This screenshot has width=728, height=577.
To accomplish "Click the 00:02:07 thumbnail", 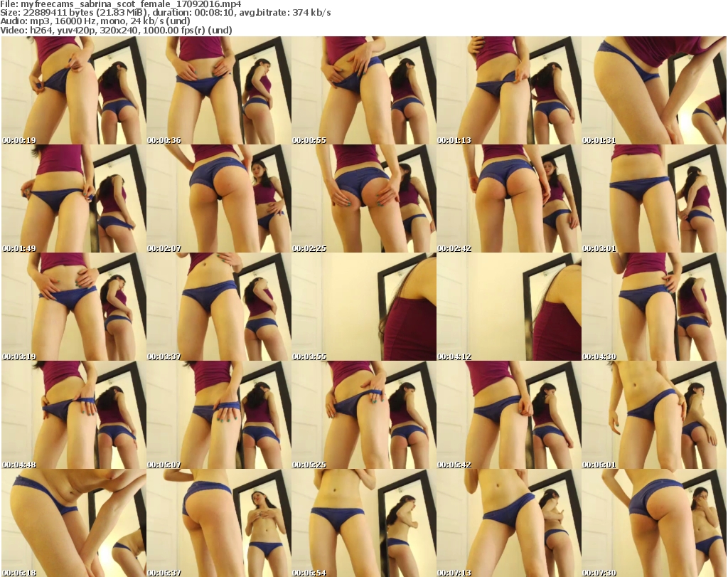I will coord(218,198).
